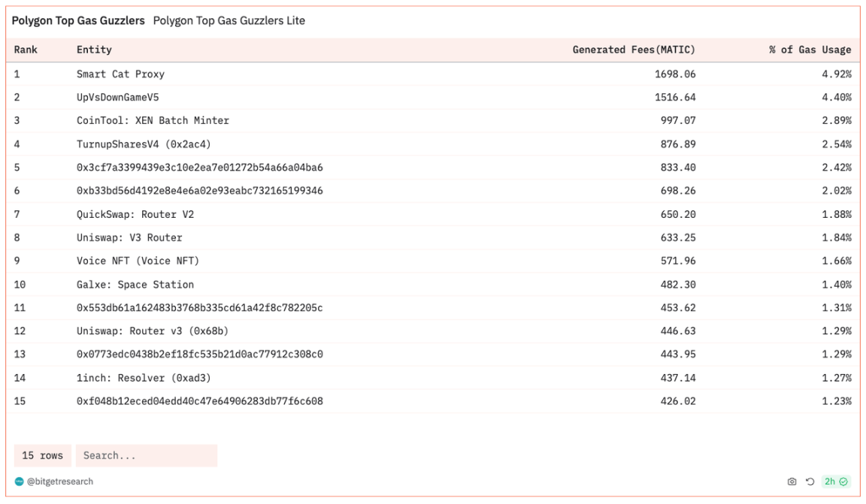Click the camera screenshot icon
866x504 pixels.
[792, 481]
